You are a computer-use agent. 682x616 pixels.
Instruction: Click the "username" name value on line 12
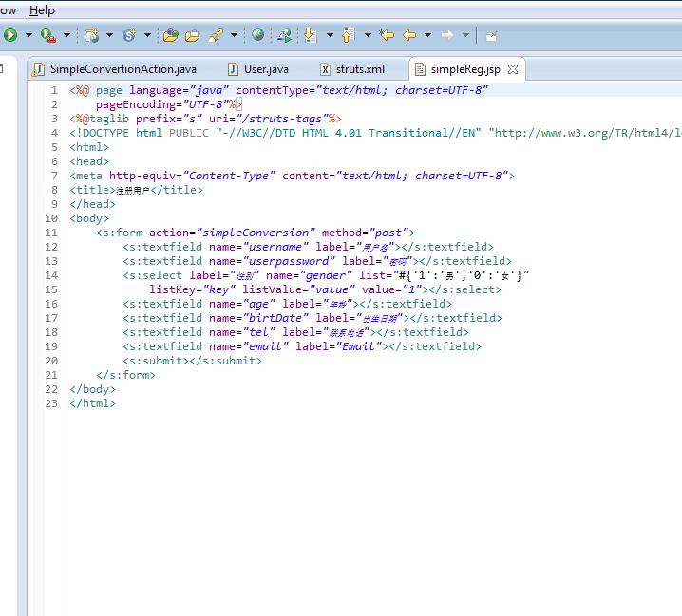coord(275,247)
